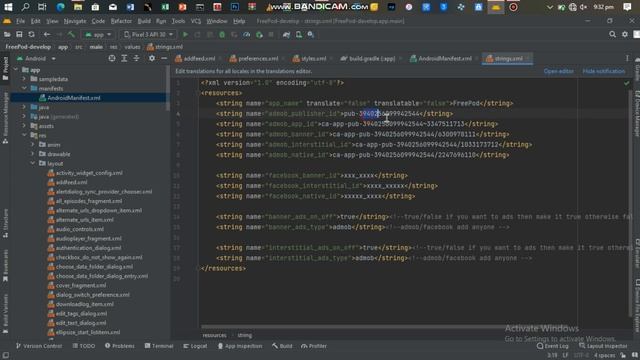
Task: Open the app run configuration dropdown
Action: 98,35
